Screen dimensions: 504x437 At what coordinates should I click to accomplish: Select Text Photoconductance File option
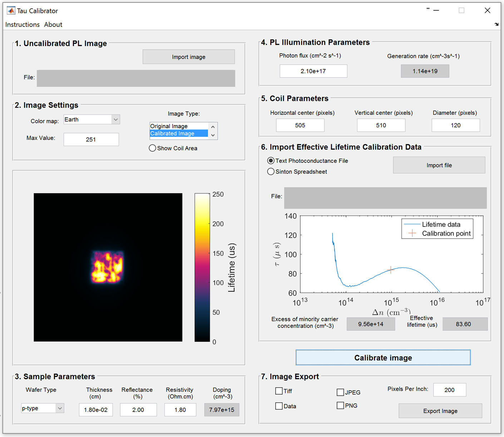coord(271,161)
